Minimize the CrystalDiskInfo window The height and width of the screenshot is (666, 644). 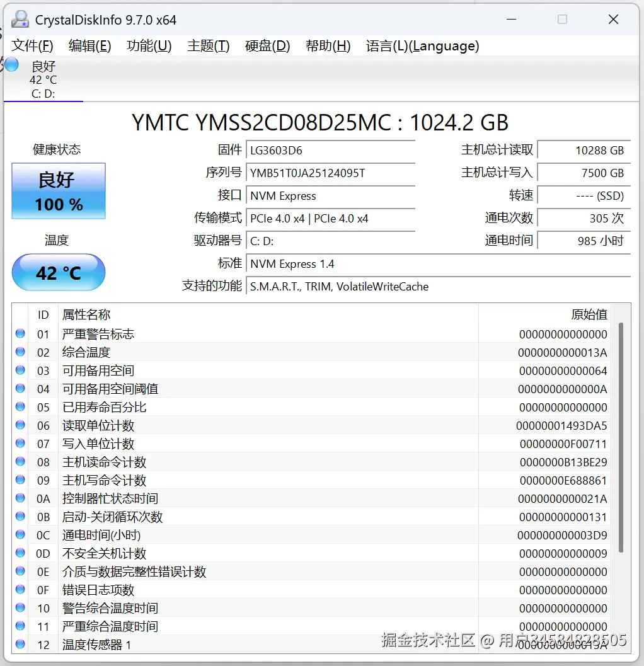click(512, 19)
